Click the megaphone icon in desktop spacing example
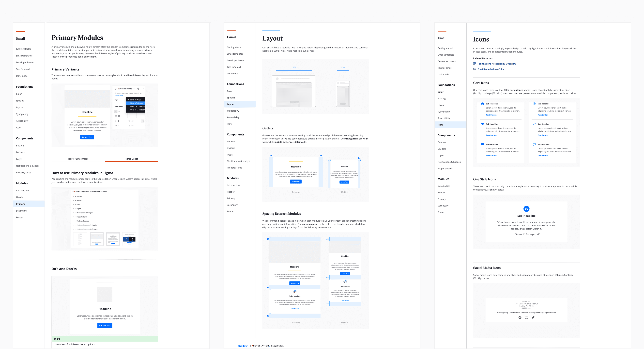Screen dimensions: 644x349 [295, 291]
